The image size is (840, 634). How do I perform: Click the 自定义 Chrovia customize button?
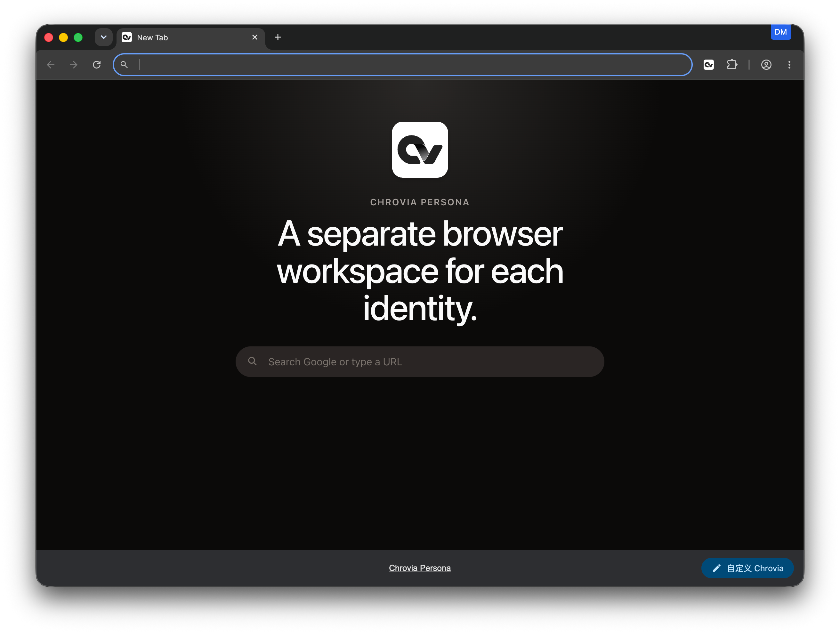747,568
